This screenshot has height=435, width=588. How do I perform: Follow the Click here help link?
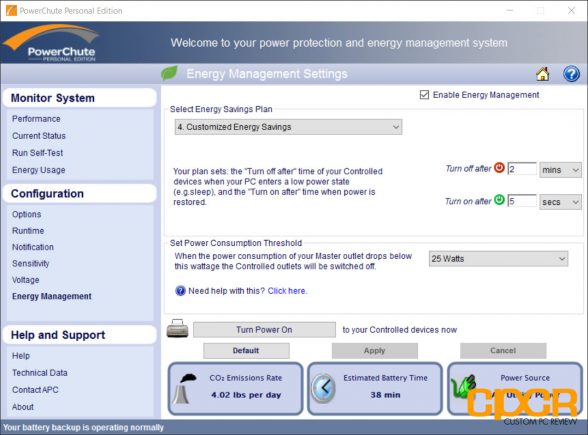(287, 291)
